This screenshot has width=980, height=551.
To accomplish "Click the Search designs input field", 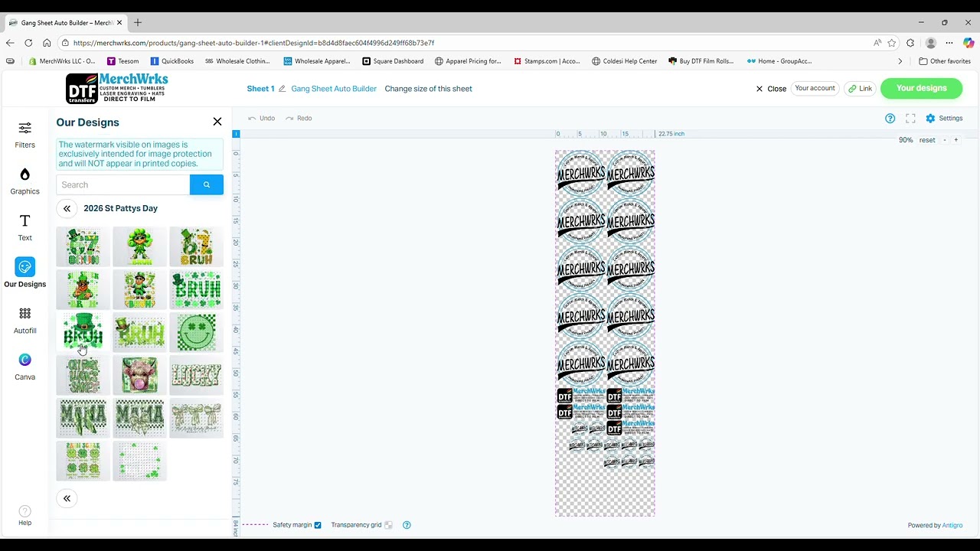I will coord(122,184).
